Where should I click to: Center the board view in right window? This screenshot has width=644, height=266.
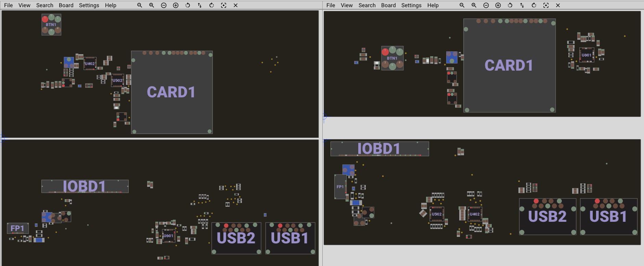[x=546, y=5]
